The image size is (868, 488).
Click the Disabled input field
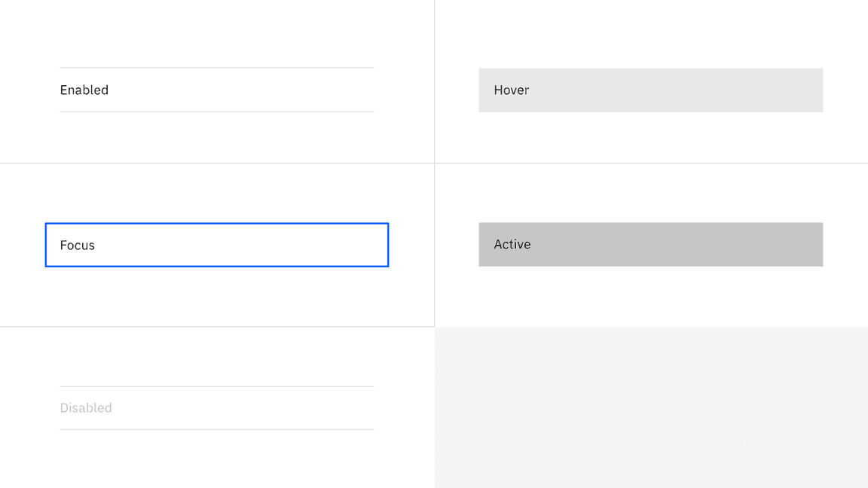tap(216, 407)
